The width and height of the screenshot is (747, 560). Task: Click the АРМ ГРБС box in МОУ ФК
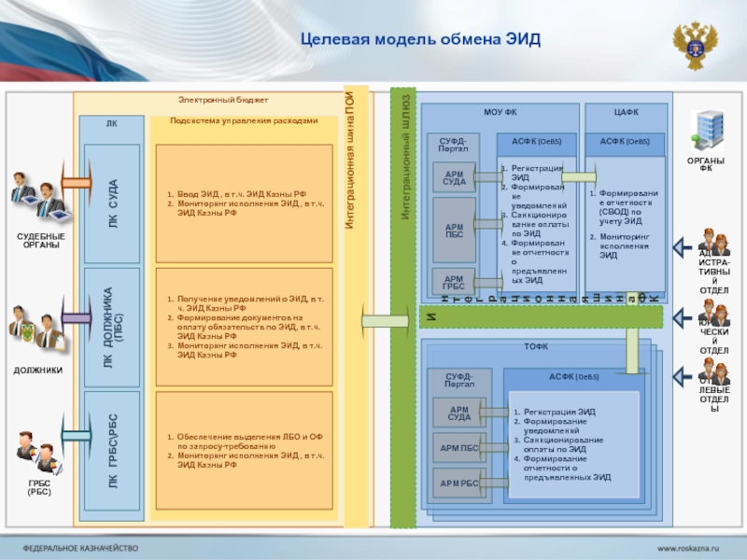point(454,282)
